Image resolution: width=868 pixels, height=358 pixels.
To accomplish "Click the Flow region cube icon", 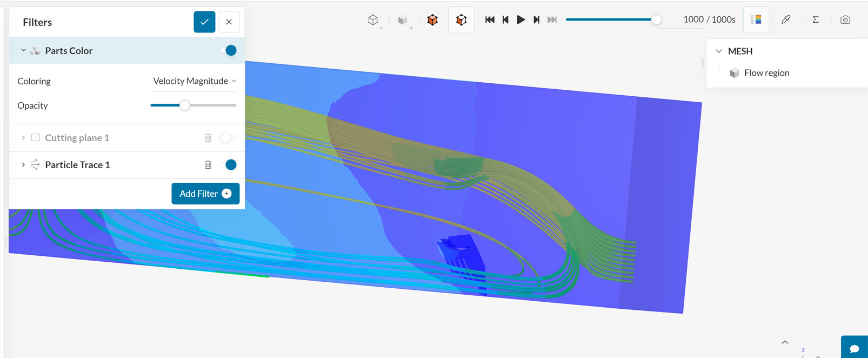I will pyautogui.click(x=734, y=73).
